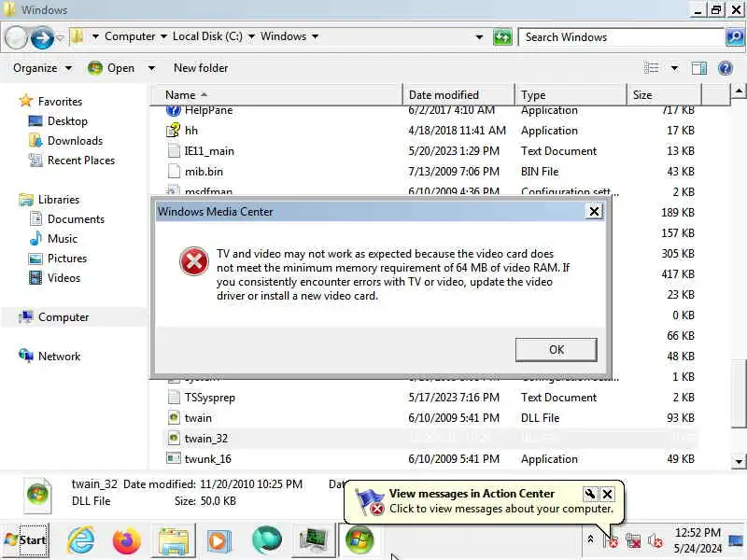Click the twain_32 thumbnail in the details pane

point(37,495)
